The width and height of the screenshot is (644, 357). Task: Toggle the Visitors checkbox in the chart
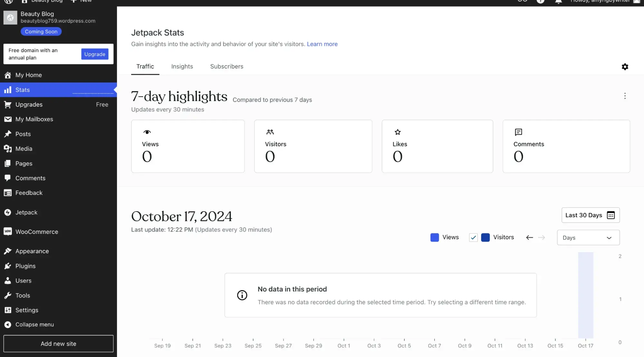click(x=473, y=237)
